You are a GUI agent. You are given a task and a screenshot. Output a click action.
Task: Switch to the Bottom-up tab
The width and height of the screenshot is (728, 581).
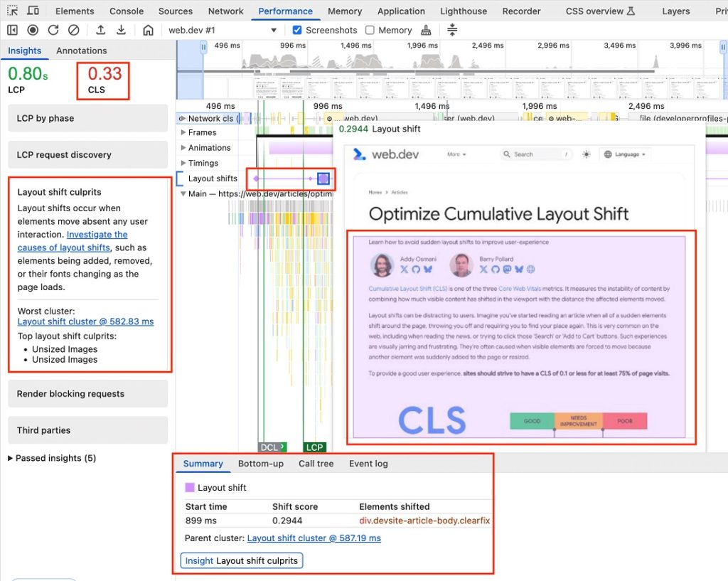point(260,464)
